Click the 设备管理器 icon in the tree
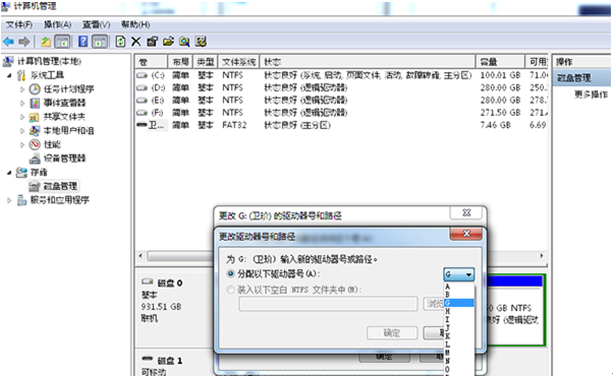The width and height of the screenshot is (613, 379). click(35, 158)
